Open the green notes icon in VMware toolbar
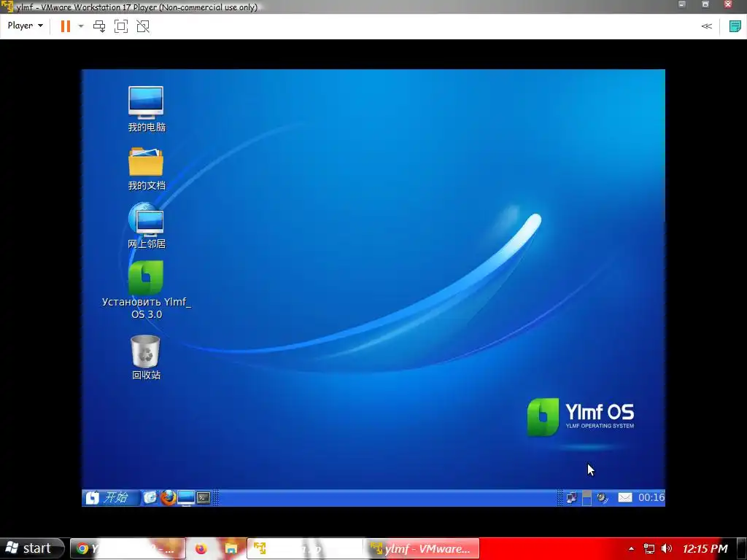This screenshot has height=560, width=747. (x=735, y=26)
